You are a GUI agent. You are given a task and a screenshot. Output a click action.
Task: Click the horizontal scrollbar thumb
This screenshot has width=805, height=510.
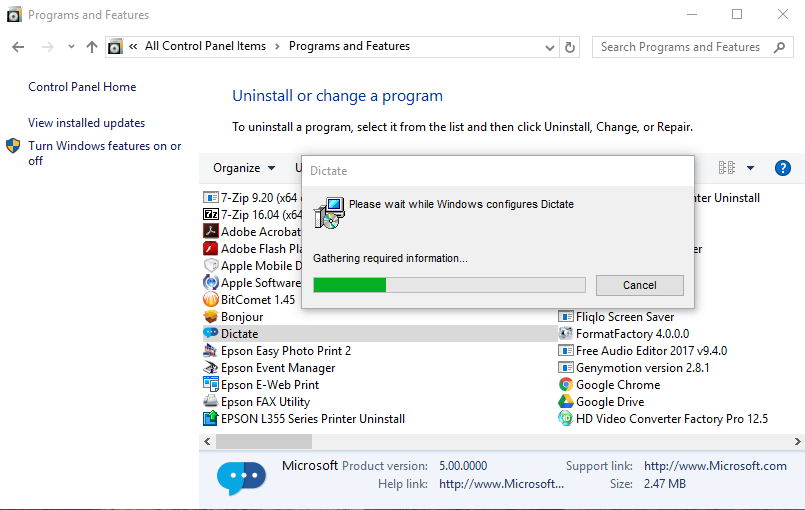pyautogui.click(x=264, y=441)
